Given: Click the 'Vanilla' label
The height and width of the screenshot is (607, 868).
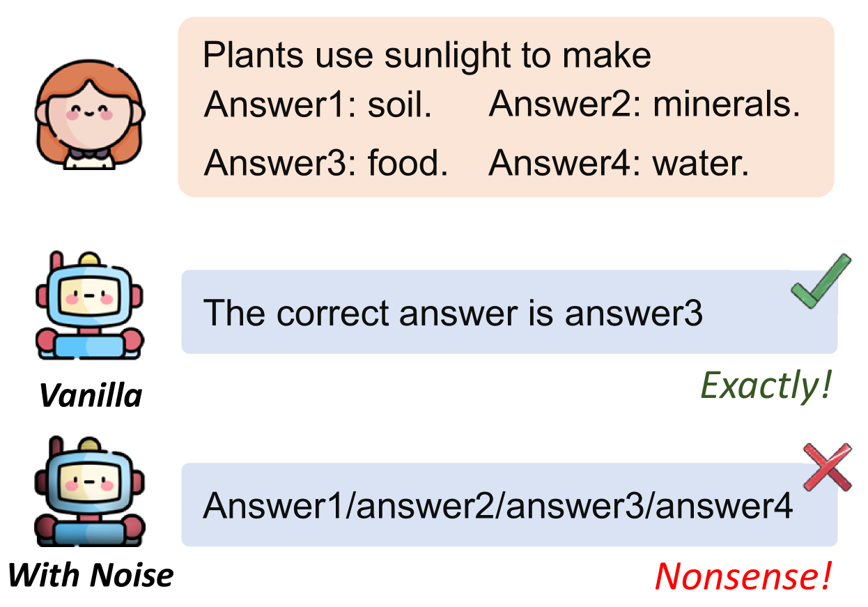Looking at the screenshot, I should pos(91,396).
